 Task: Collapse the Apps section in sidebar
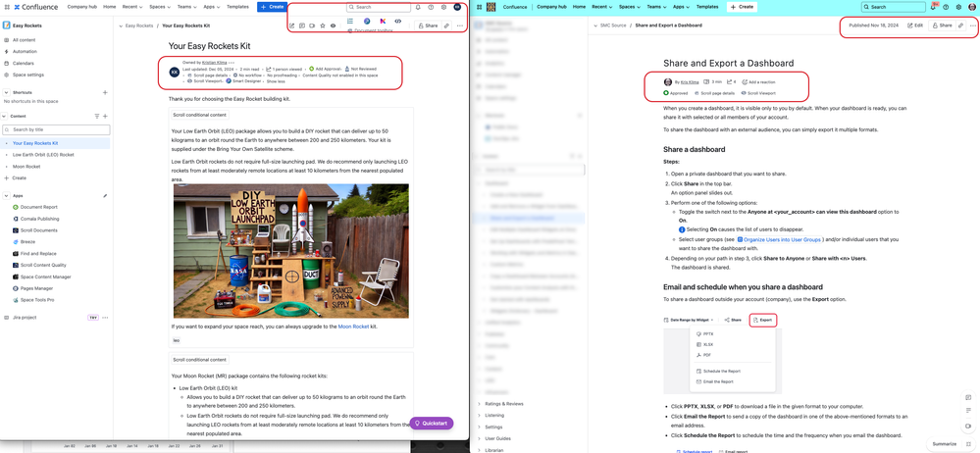pos(6,195)
